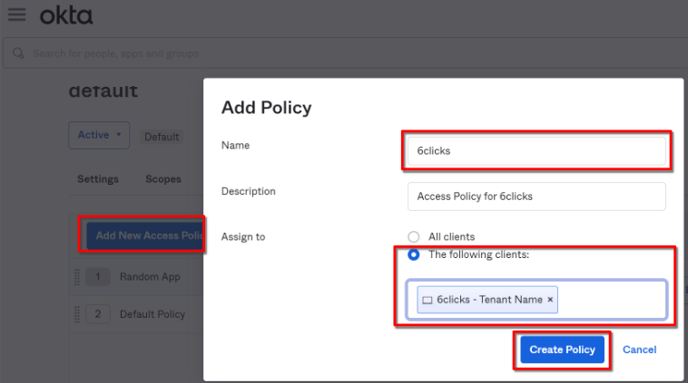Click priority number 2 badge
This screenshot has height=383, width=688.
pos(98,314)
